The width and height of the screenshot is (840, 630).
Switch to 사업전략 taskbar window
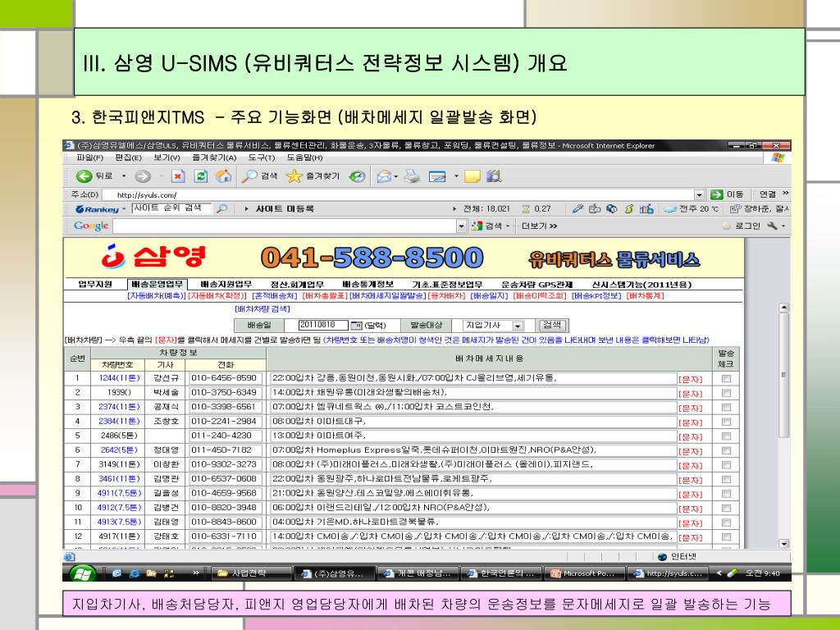pyautogui.click(x=251, y=573)
